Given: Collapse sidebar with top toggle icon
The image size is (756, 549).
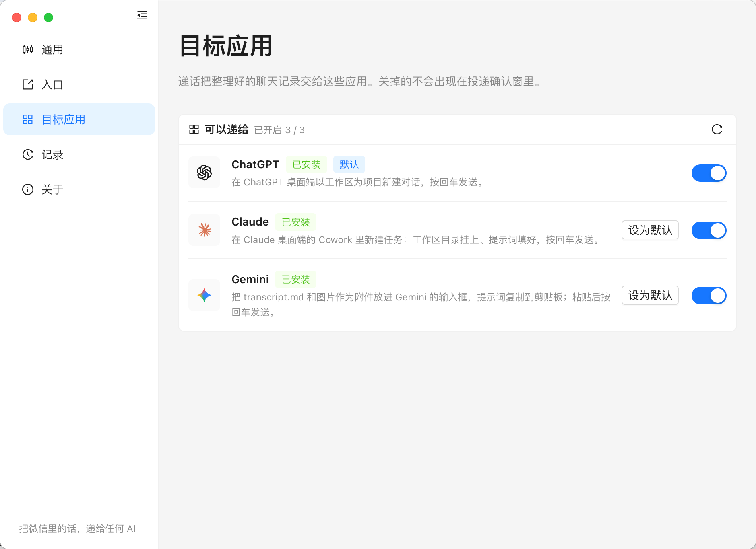Looking at the screenshot, I should pos(142,16).
